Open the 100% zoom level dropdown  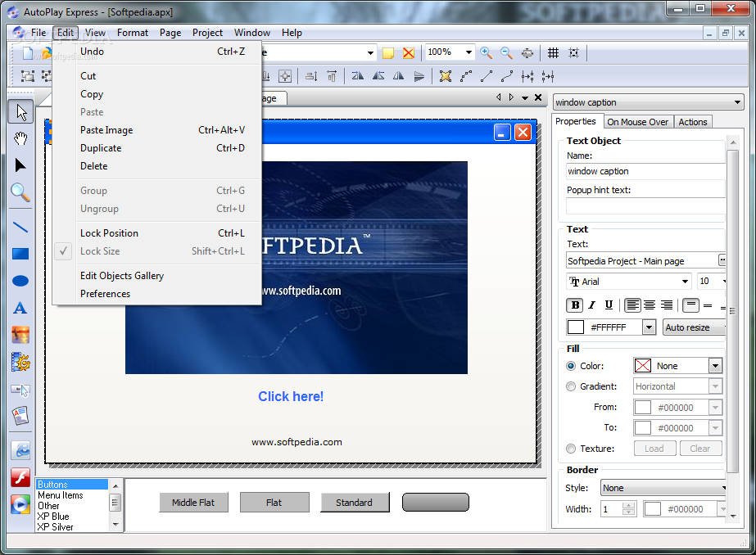click(469, 52)
